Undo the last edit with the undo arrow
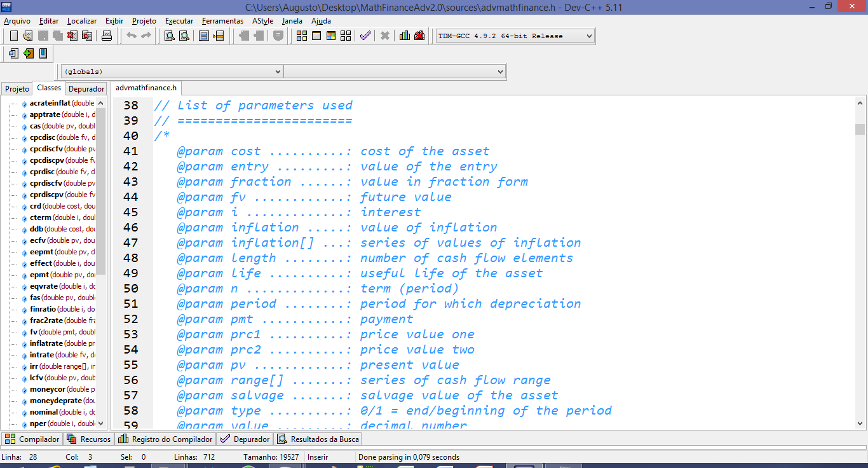This screenshot has height=468, width=868. 132,36
